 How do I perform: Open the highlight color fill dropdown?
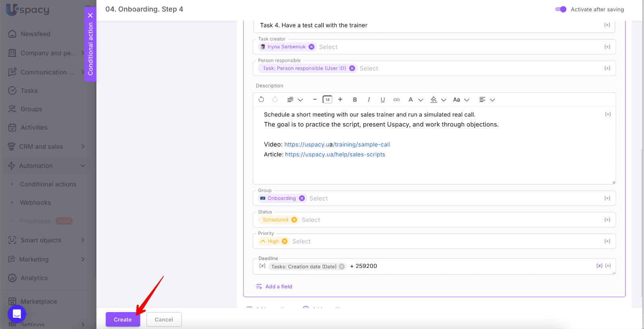point(444,100)
